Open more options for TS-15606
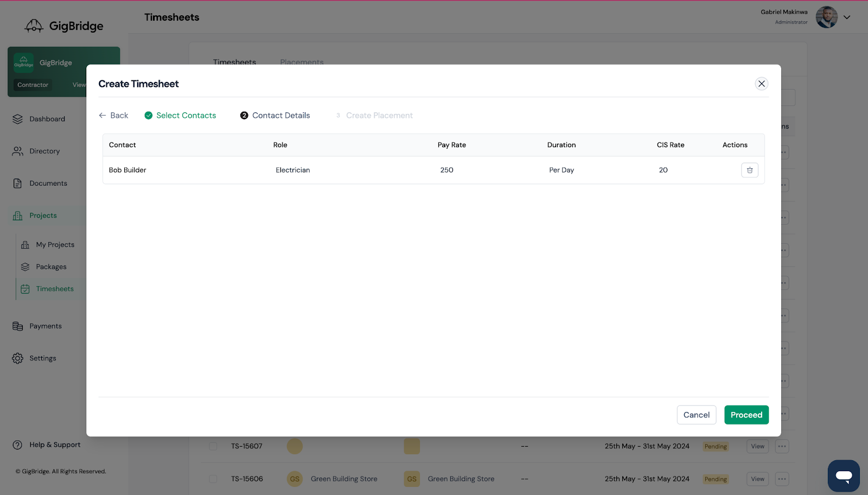 (782, 479)
